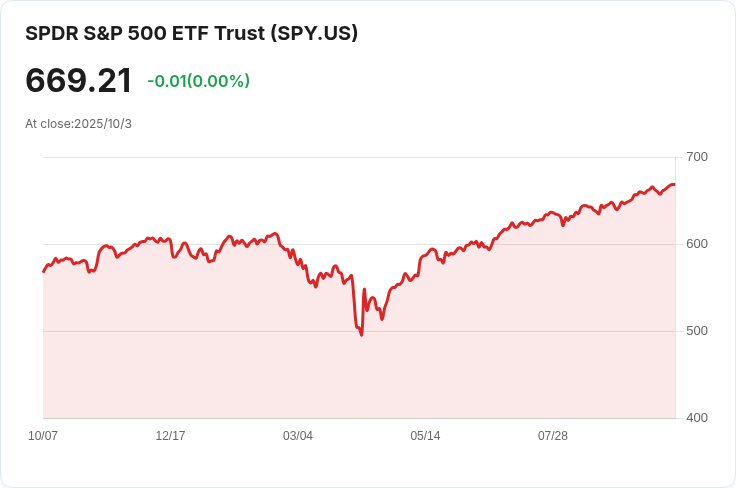
Task: Click the 669.21 price value
Action: 78,81
